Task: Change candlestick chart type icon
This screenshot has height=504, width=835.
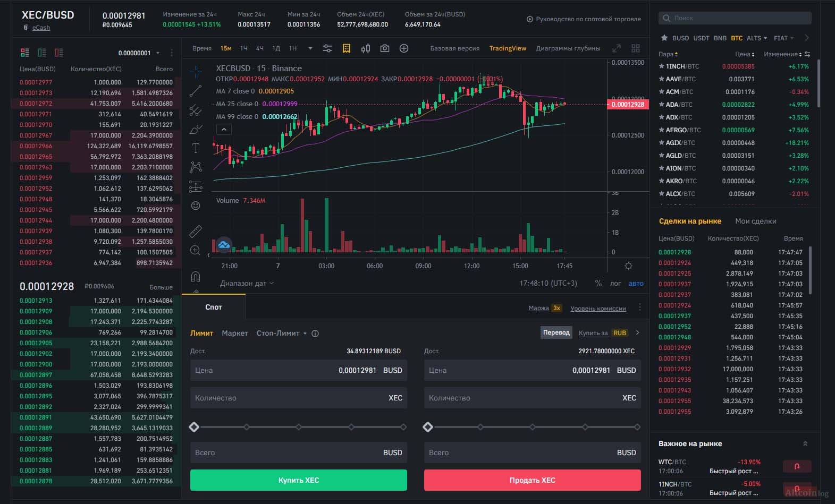Action: pos(366,48)
